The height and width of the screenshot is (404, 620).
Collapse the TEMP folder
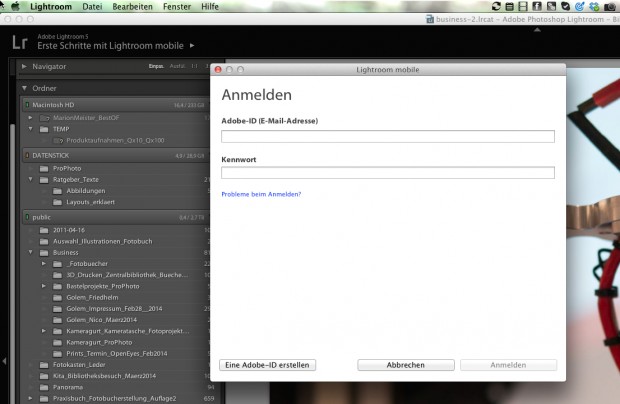[x=30, y=129]
